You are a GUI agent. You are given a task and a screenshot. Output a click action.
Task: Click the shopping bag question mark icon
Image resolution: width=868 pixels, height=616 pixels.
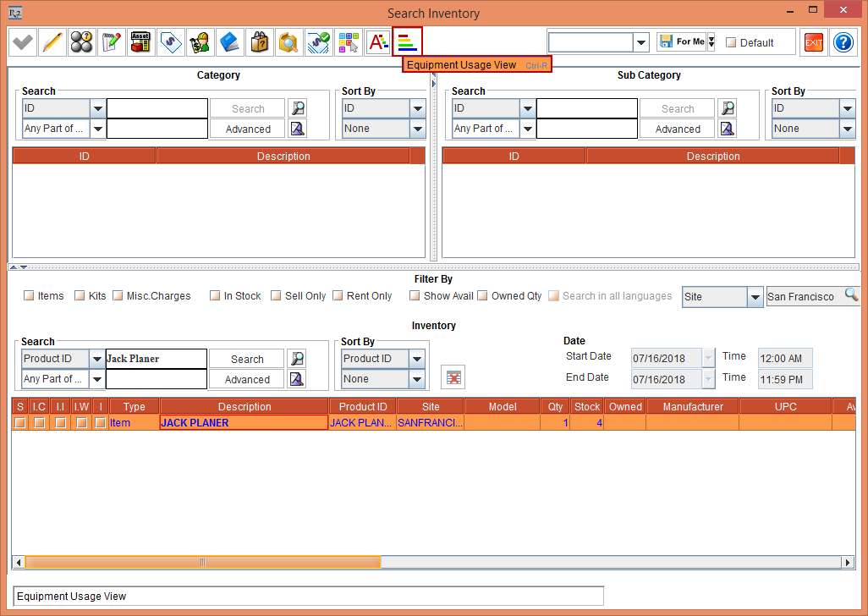259,41
